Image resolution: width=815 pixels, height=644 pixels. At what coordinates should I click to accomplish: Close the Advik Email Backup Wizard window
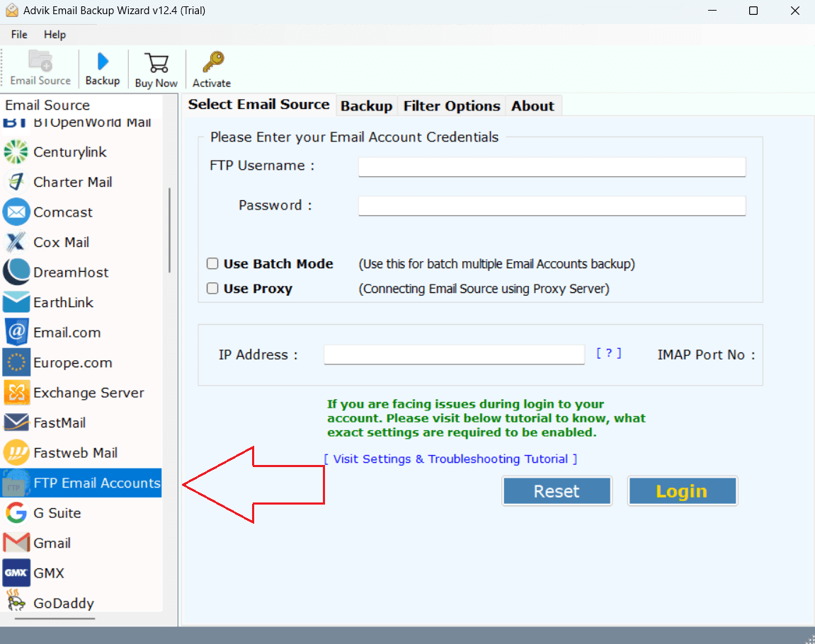point(794,11)
